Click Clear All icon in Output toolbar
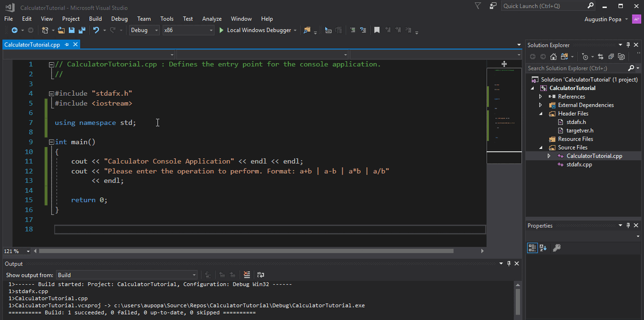This screenshot has width=644, height=320. pyautogui.click(x=247, y=275)
